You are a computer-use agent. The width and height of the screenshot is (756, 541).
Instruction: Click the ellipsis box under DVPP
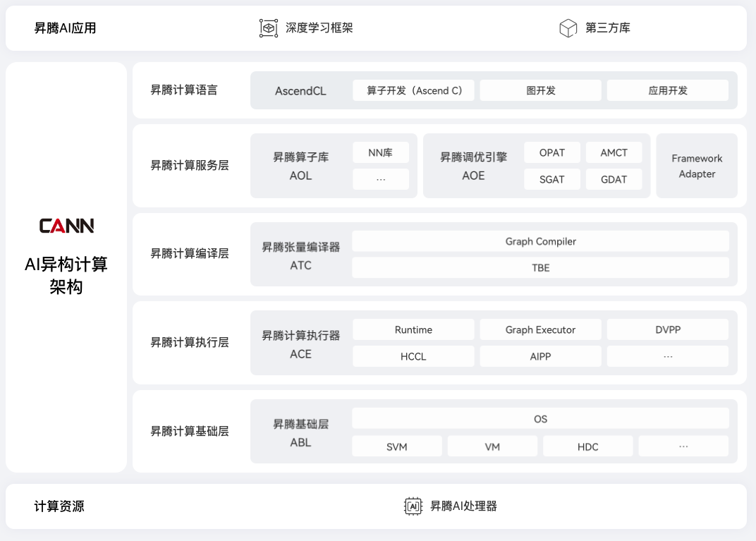coord(668,356)
